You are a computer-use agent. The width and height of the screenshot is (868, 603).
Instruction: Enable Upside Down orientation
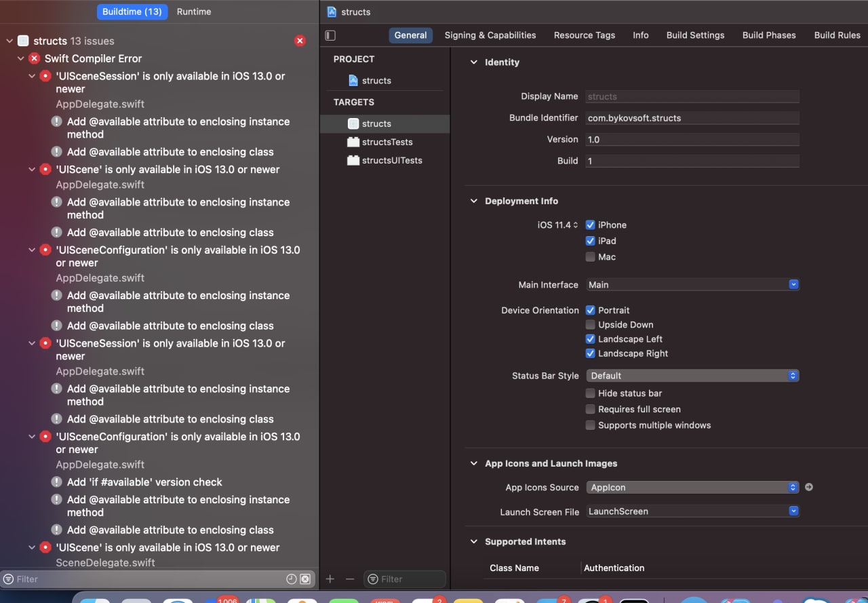pyautogui.click(x=590, y=324)
